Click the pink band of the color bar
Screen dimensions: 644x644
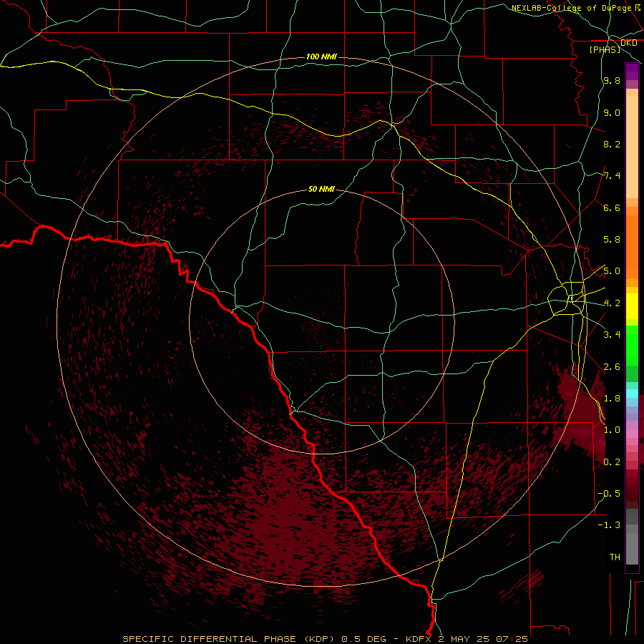pyautogui.click(x=632, y=434)
